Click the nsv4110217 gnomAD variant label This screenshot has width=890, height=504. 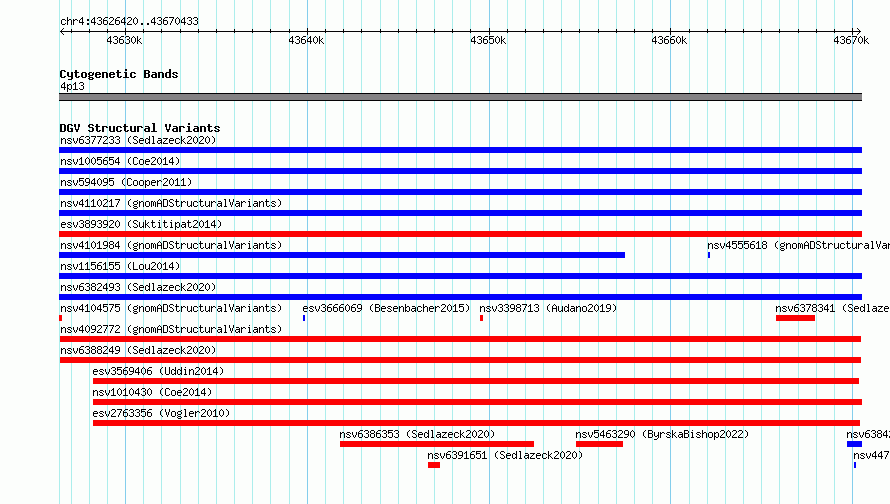(171, 203)
